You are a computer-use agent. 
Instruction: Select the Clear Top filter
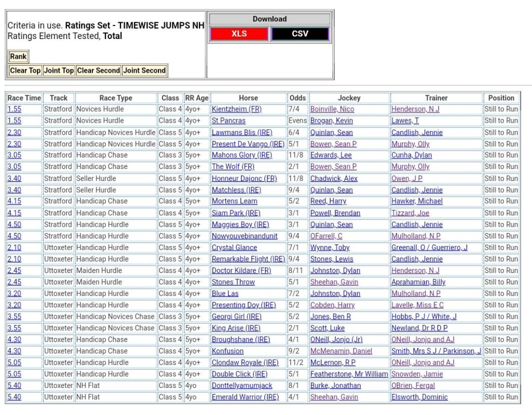coord(25,71)
